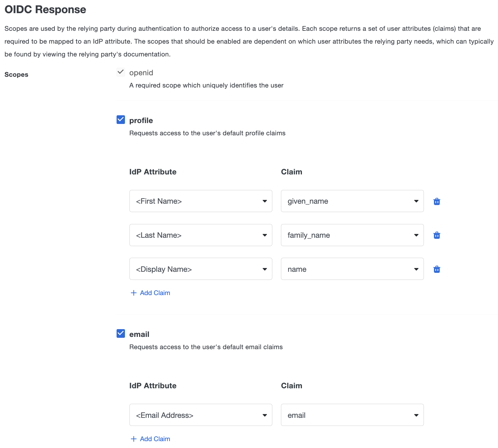This screenshot has height=448, width=498.
Task: Disable the profile scope
Action: (x=120, y=120)
